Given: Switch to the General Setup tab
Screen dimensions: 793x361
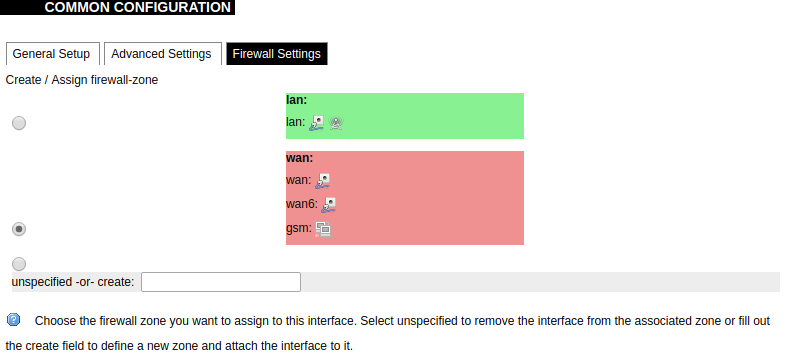Looking at the screenshot, I should click(53, 54).
